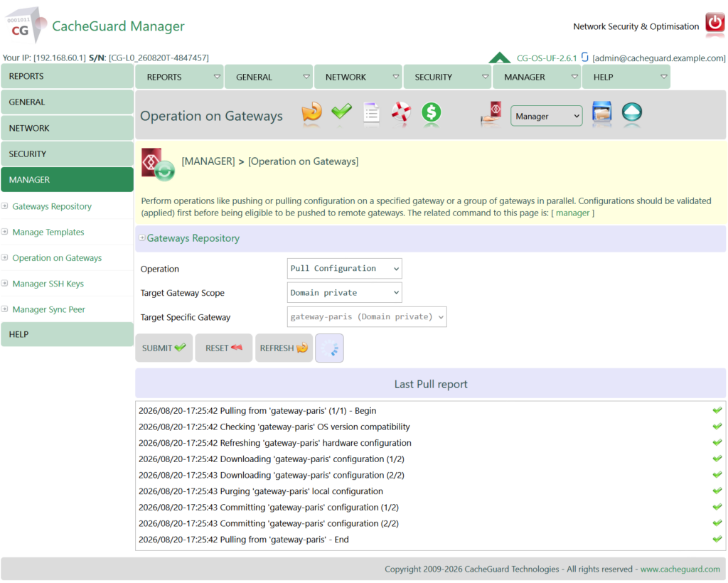Viewport: 728px width, 583px height.
Task: Click the checkmark on 'Refreshing hardware configuration' row
Action: coord(717,443)
